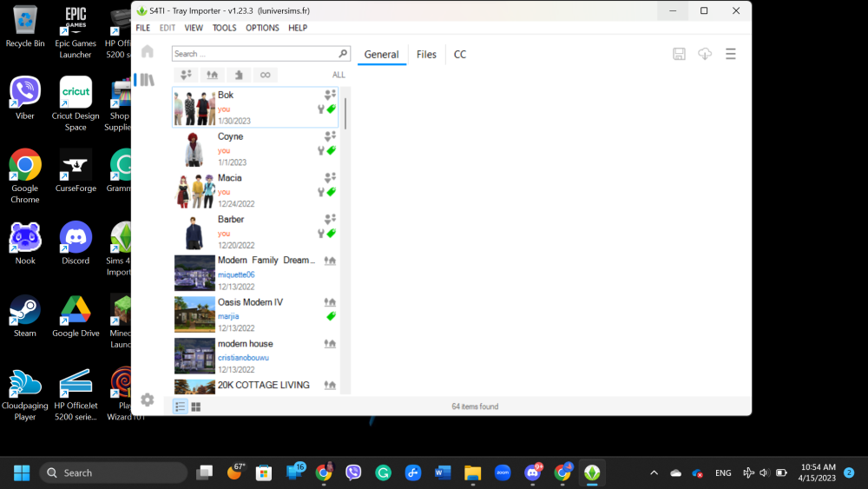Click the miquette06 creator link

[236, 274]
